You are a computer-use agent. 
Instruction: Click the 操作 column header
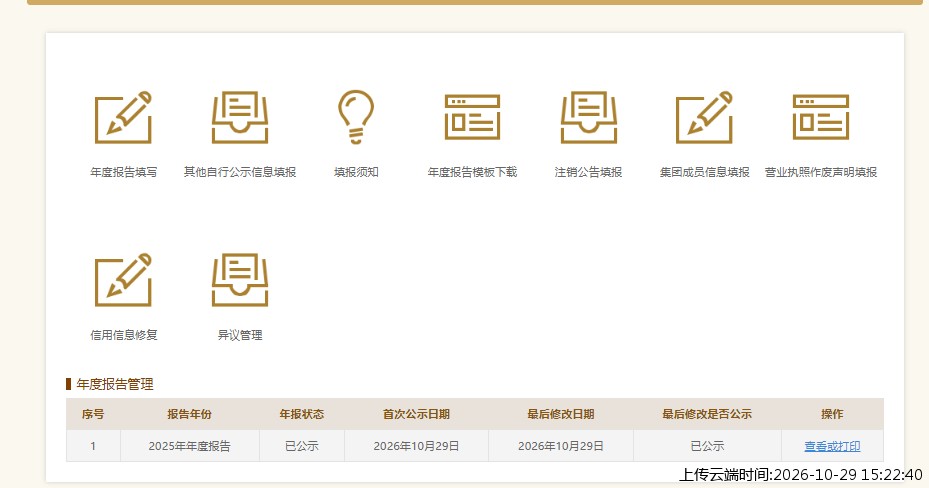[x=832, y=414]
